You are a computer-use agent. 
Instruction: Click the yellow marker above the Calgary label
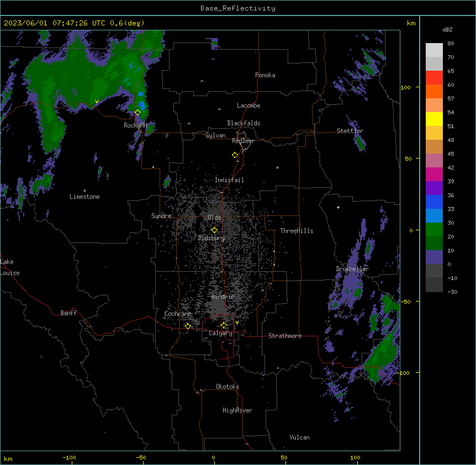(x=224, y=325)
